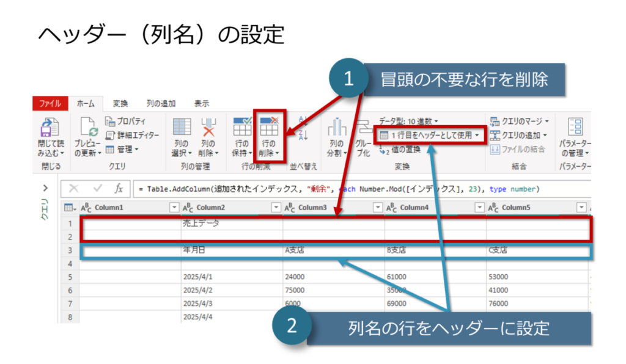Click プロパティ in the query group

tap(125, 122)
